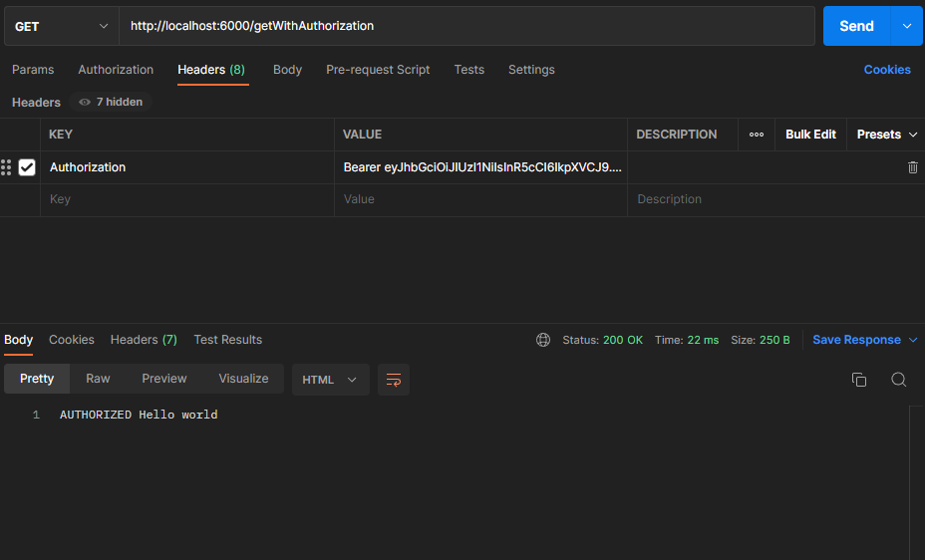This screenshot has height=560, width=925.
Task: Open the response Cookies tab
Action: 72,340
